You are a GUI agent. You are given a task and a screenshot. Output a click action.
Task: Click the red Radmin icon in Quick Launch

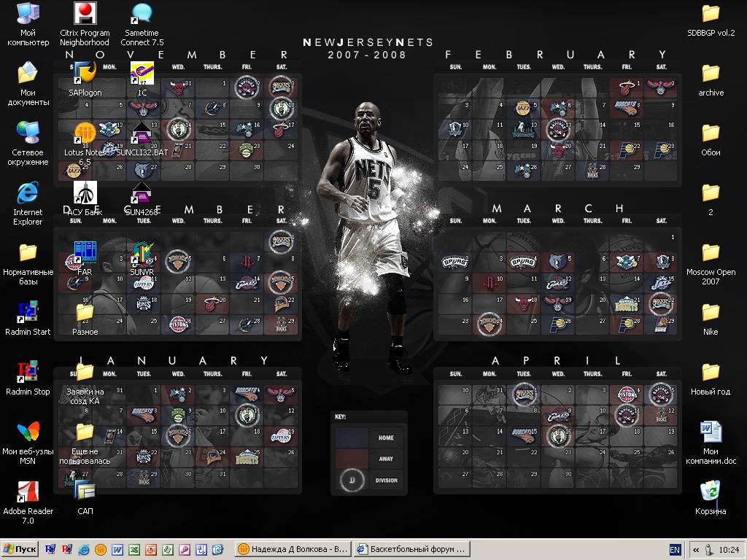click(66, 550)
